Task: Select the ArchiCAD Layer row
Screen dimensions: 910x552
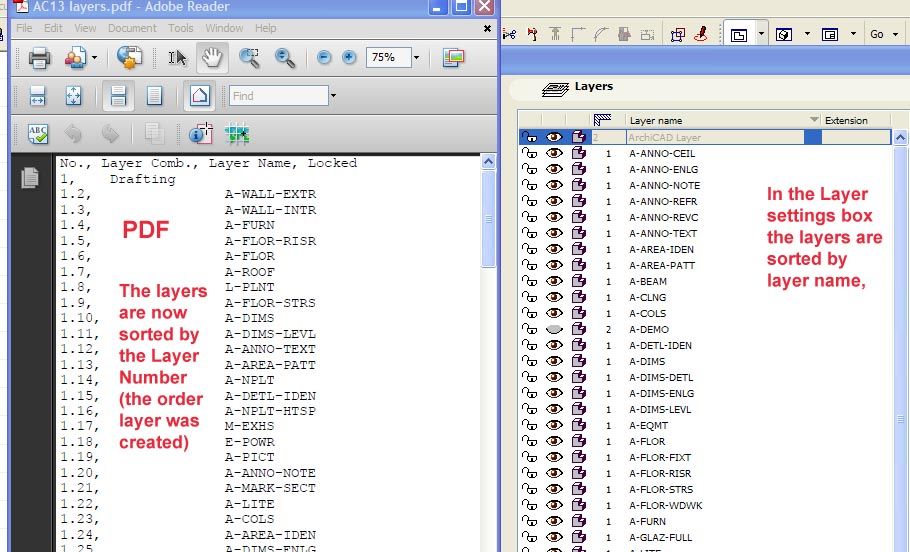Action: [705, 138]
